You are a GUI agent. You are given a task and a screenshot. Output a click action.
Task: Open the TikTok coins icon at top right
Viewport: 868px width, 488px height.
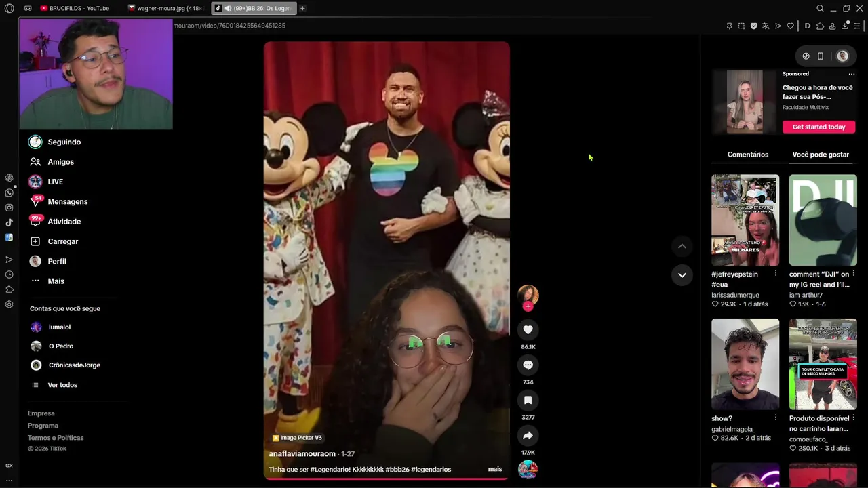click(x=806, y=56)
